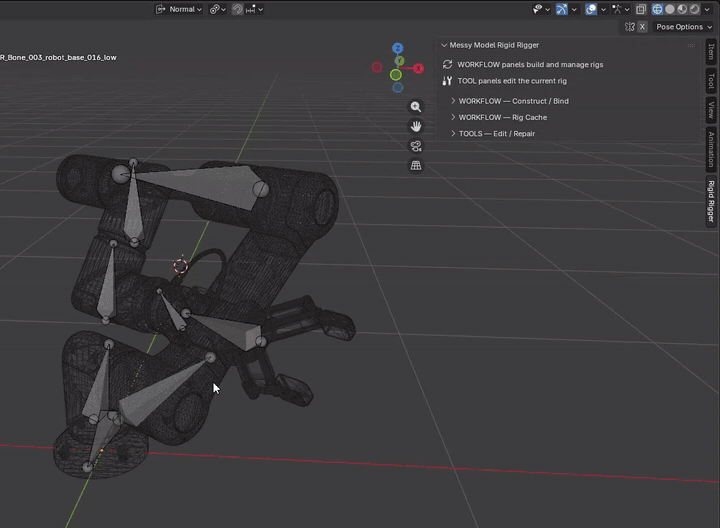
Task: Open the Pose Options dropdown
Action: 684,27
